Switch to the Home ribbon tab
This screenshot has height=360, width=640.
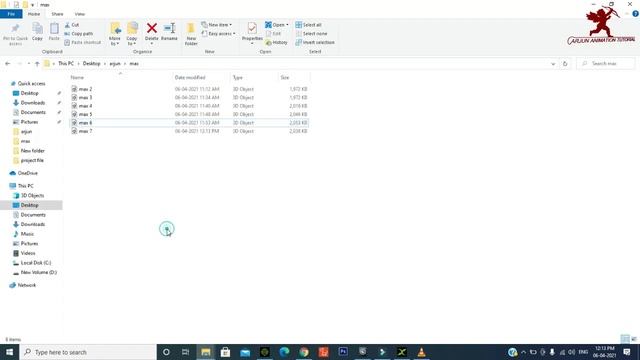[x=34, y=14]
